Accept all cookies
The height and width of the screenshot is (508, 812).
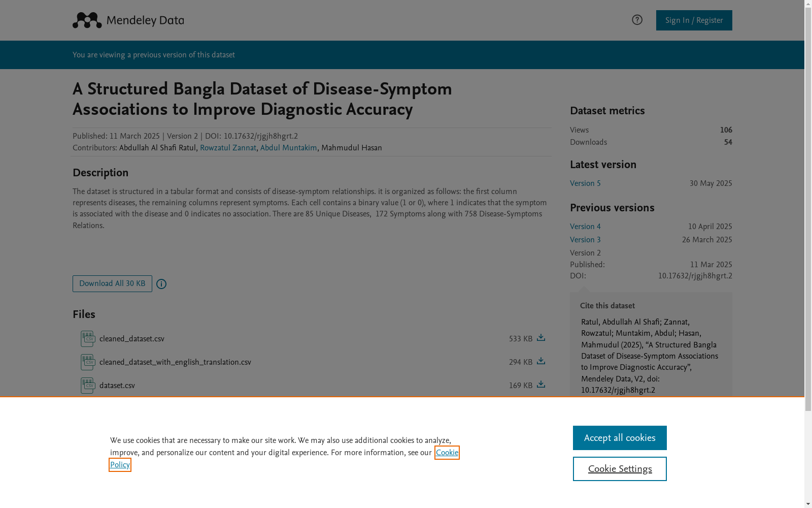pyautogui.click(x=620, y=438)
